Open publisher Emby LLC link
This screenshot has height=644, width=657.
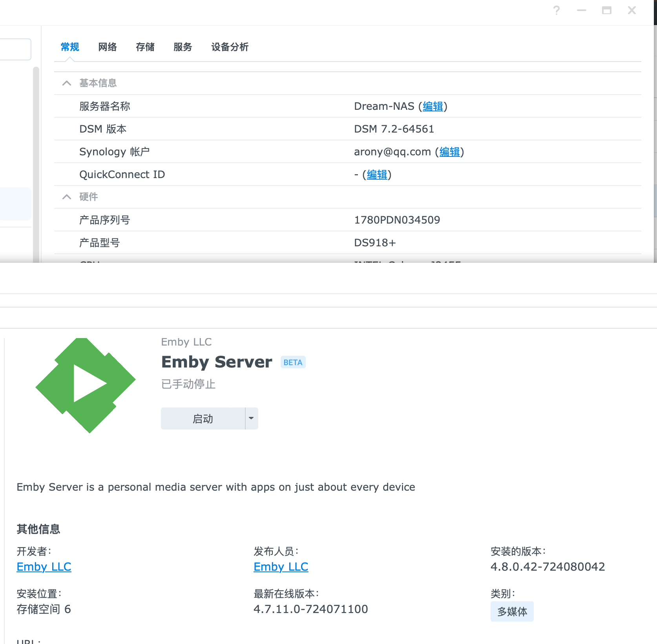pos(281,567)
